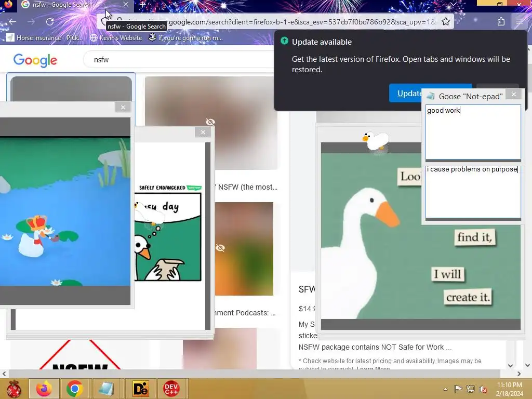Open the Kevin's Website bookmark
This screenshot has width=532, height=399.
pos(116,37)
